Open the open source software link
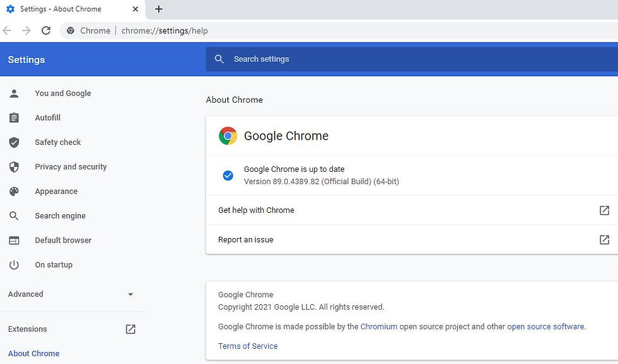 545,327
